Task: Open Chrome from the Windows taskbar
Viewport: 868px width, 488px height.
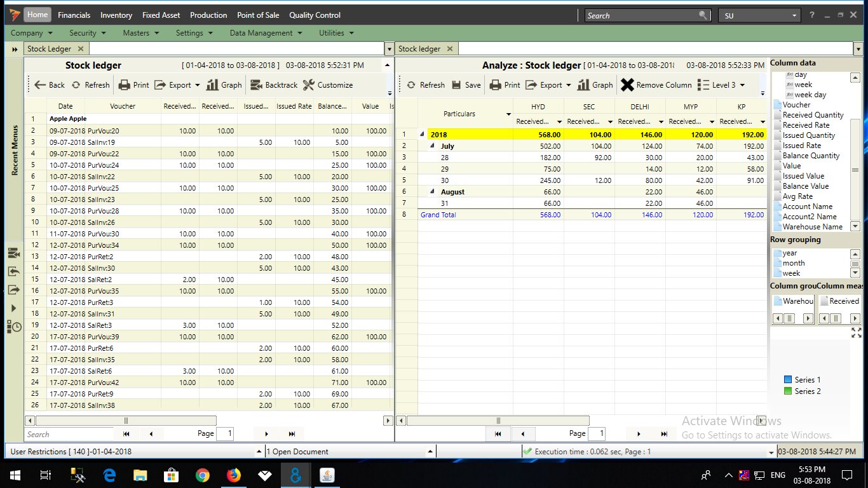Action: pyautogui.click(x=203, y=475)
